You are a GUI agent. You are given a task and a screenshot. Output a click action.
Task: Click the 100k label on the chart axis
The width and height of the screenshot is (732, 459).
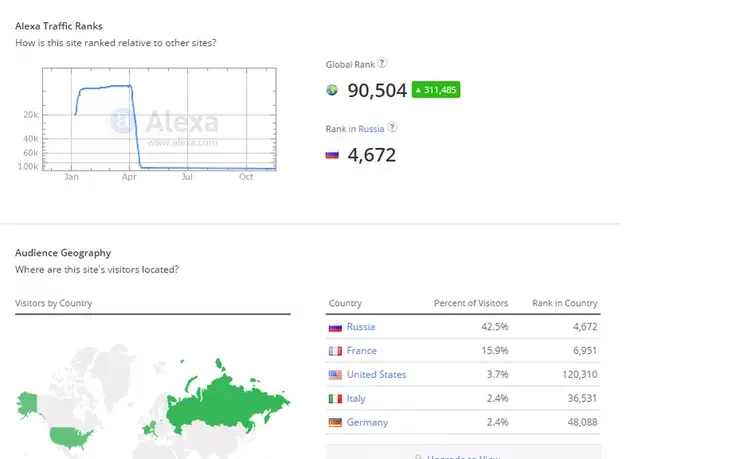pos(28,167)
